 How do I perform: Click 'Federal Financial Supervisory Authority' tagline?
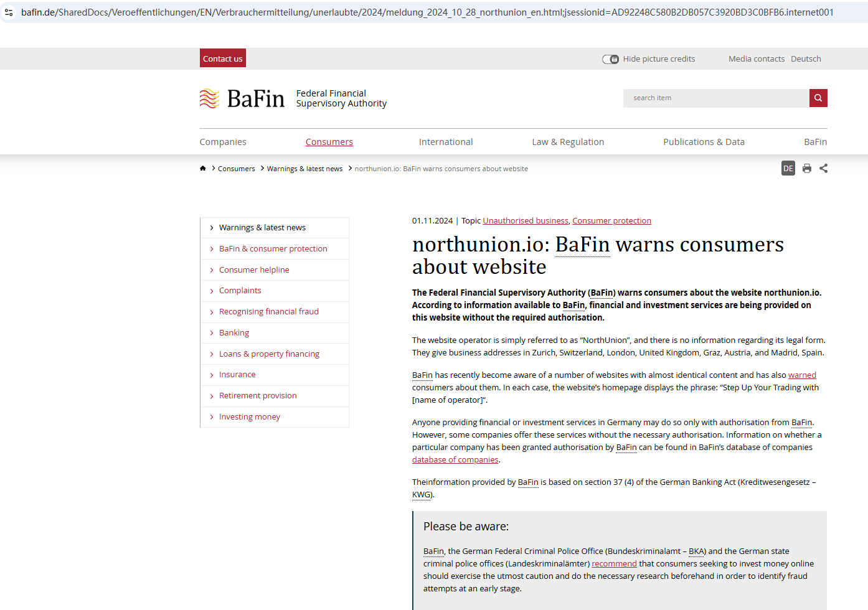tap(341, 98)
